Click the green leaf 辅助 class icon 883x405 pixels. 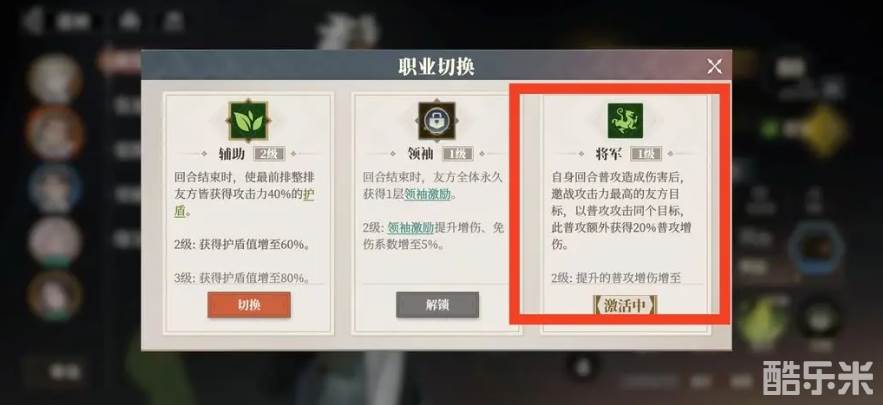(248, 121)
